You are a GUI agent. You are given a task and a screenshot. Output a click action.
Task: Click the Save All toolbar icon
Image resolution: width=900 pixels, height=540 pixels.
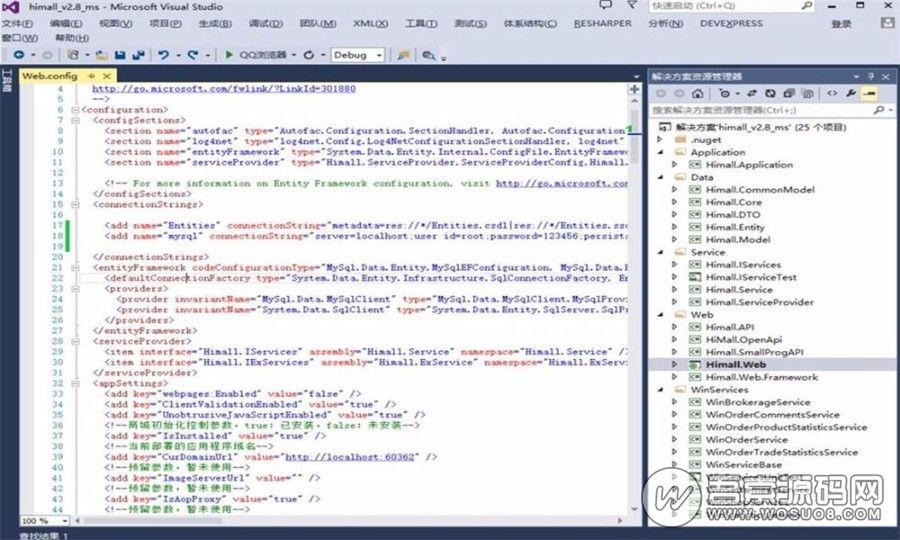135,55
